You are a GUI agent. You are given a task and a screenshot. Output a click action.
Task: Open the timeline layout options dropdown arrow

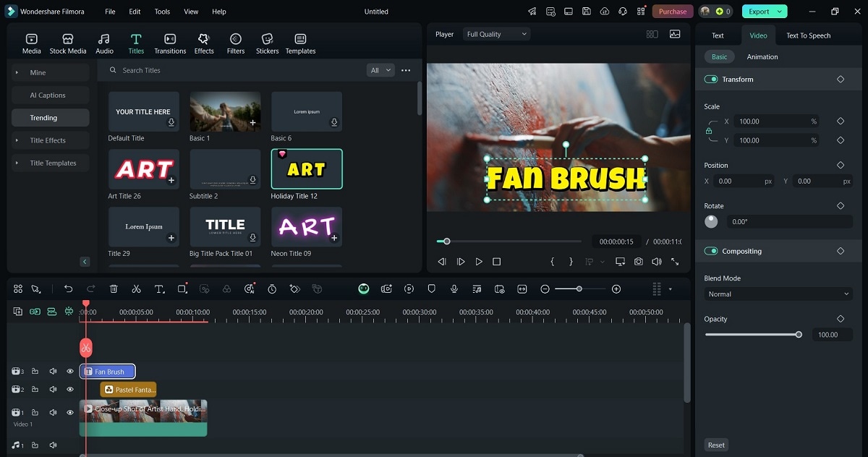[x=670, y=289]
